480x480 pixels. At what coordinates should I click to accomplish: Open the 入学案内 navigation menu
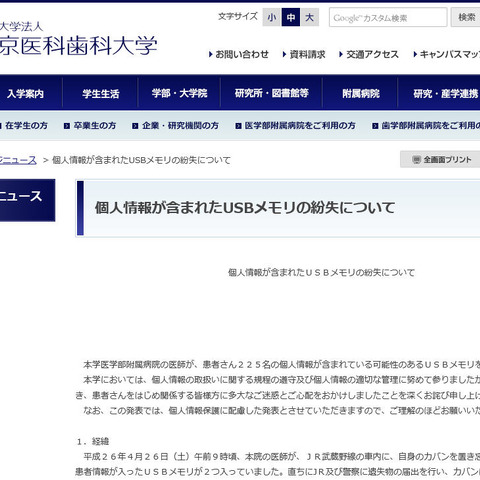(x=31, y=93)
